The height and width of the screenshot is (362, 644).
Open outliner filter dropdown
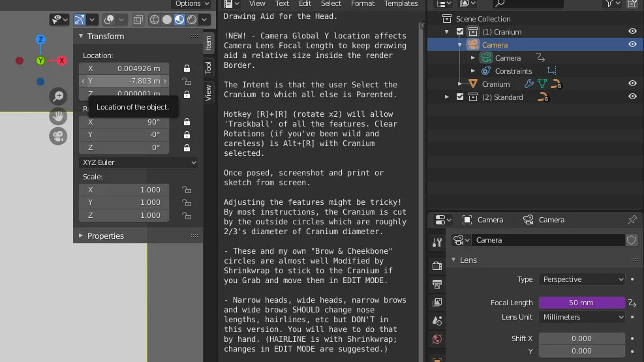(x=612, y=4)
